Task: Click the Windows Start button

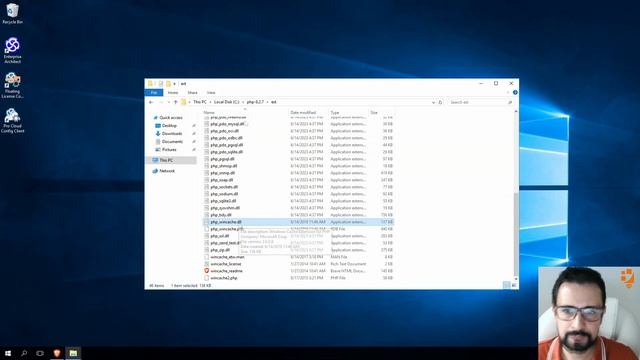Action: point(8,353)
